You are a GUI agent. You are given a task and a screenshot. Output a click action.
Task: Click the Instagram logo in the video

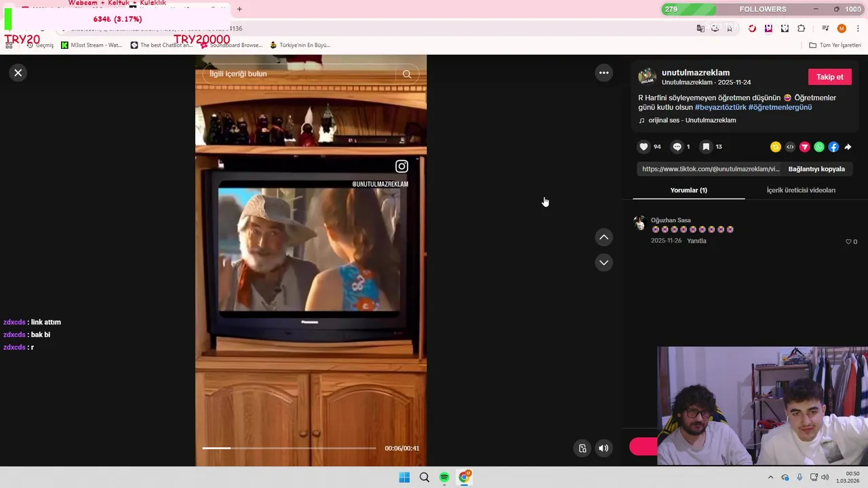(x=401, y=166)
